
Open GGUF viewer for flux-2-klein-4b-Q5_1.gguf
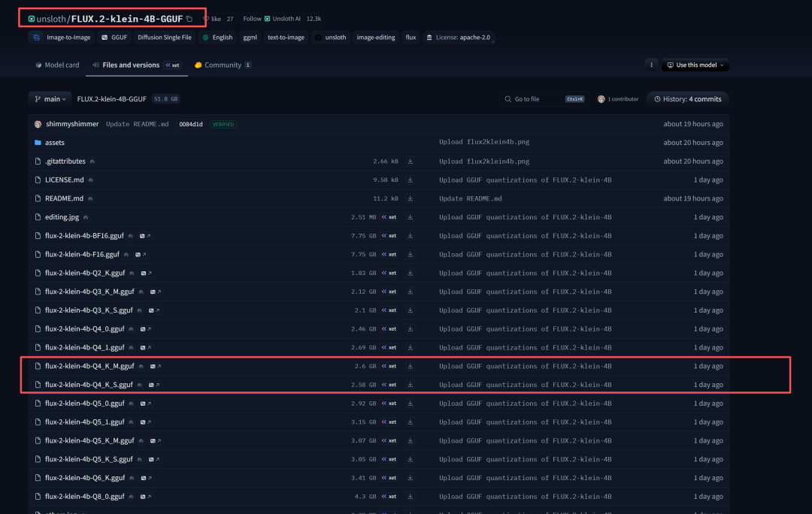point(146,422)
